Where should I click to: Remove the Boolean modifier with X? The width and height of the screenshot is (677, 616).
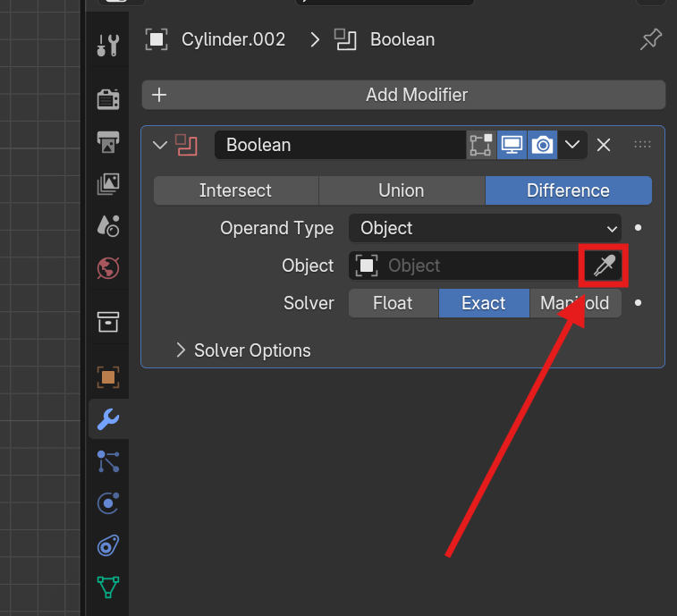(x=604, y=145)
